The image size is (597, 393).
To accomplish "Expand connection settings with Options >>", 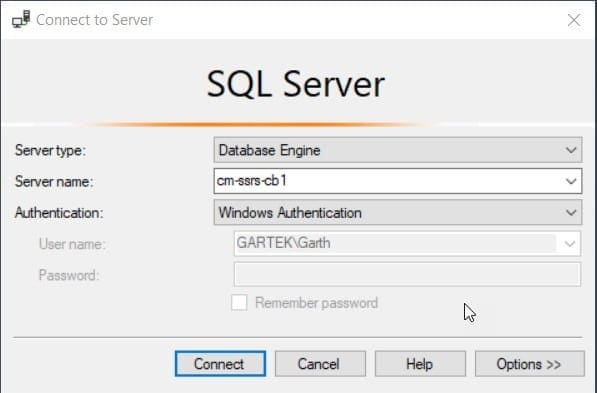I will point(529,364).
